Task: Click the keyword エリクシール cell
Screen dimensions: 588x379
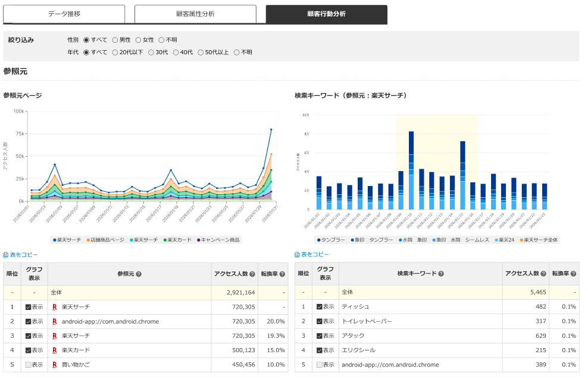Action: pyautogui.click(x=420, y=350)
